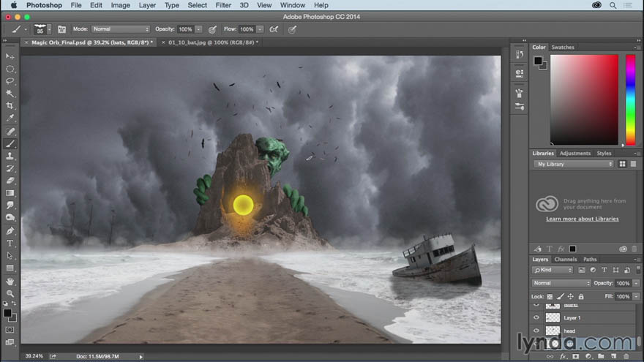Select the Eyedropper tool
This screenshot has height=362, width=644.
(10, 118)
